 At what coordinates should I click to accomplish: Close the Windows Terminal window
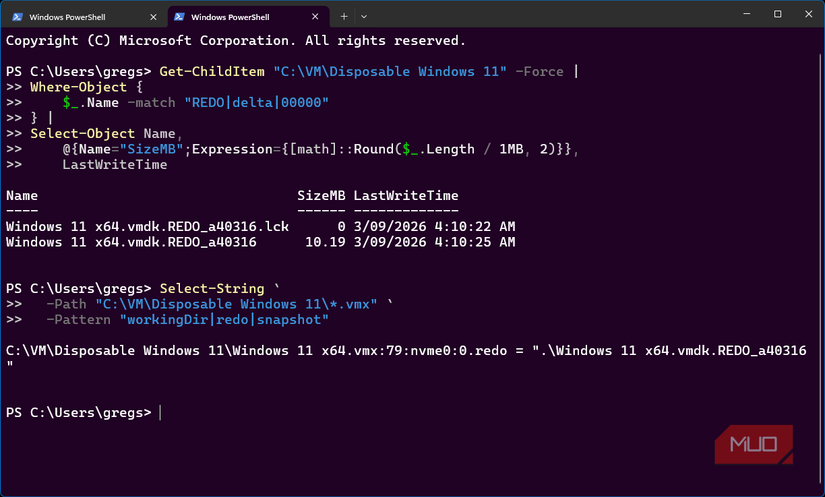pyautogui.click(x=809, y=14)
